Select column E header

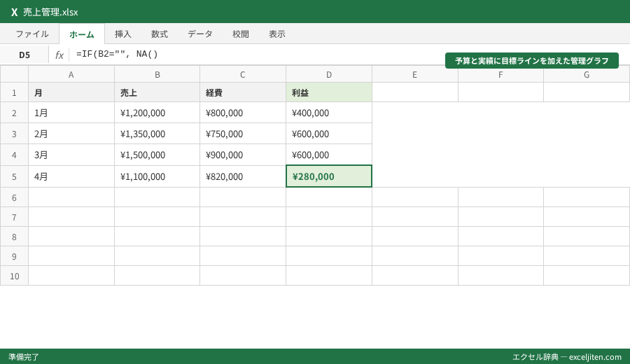tap(414, 75)
